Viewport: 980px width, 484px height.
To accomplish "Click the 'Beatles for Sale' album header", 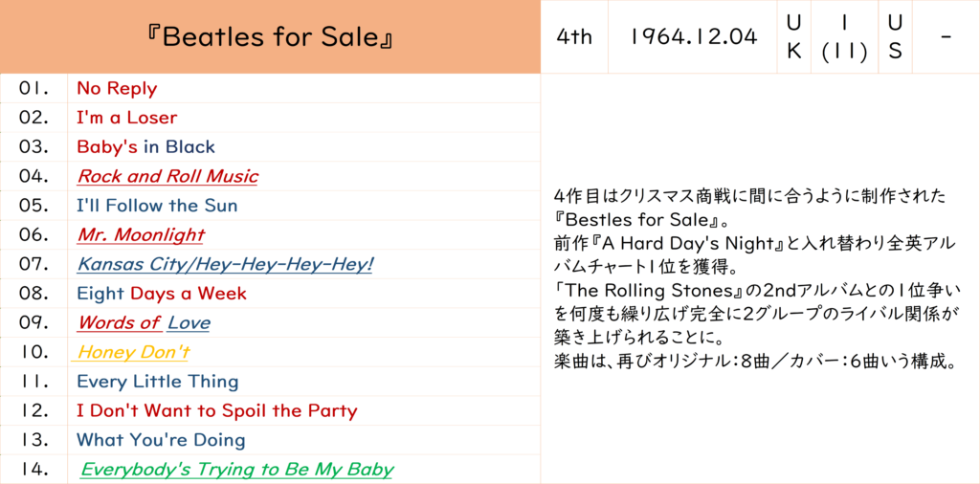I will 270,37.
